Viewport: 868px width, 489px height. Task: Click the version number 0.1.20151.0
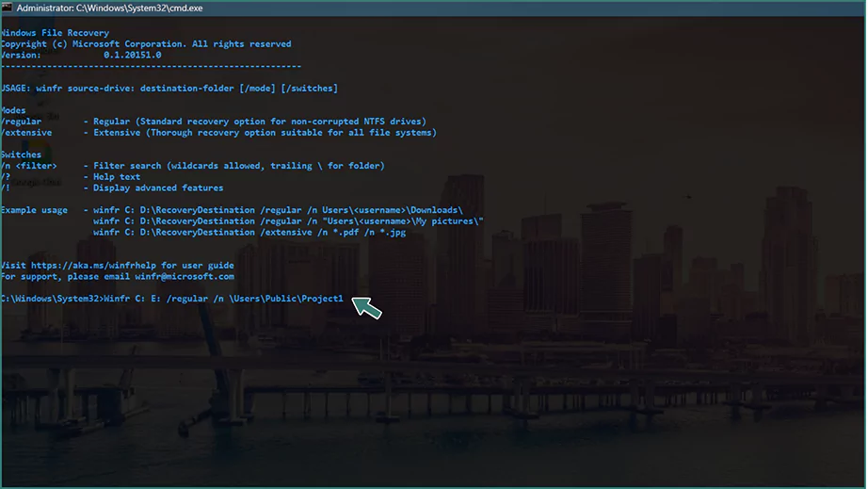(133, 55)
